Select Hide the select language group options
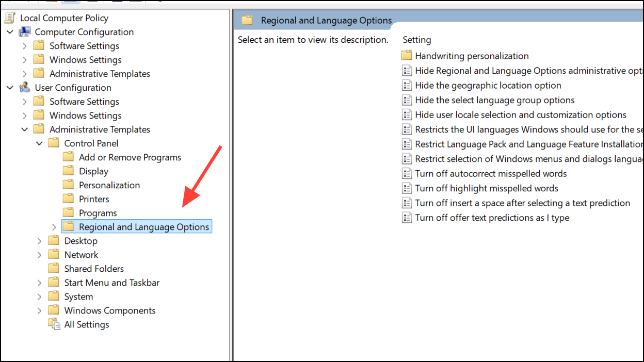 (x=495, y=100)
